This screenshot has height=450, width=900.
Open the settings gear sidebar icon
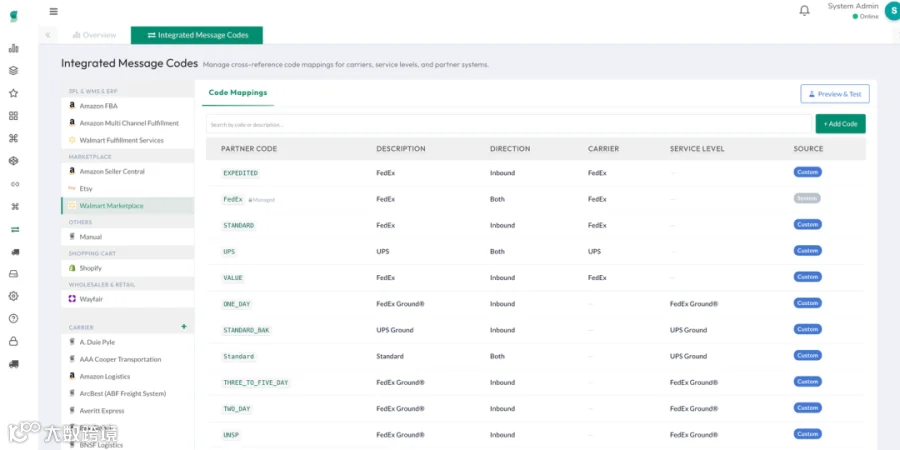click(14, 296)
